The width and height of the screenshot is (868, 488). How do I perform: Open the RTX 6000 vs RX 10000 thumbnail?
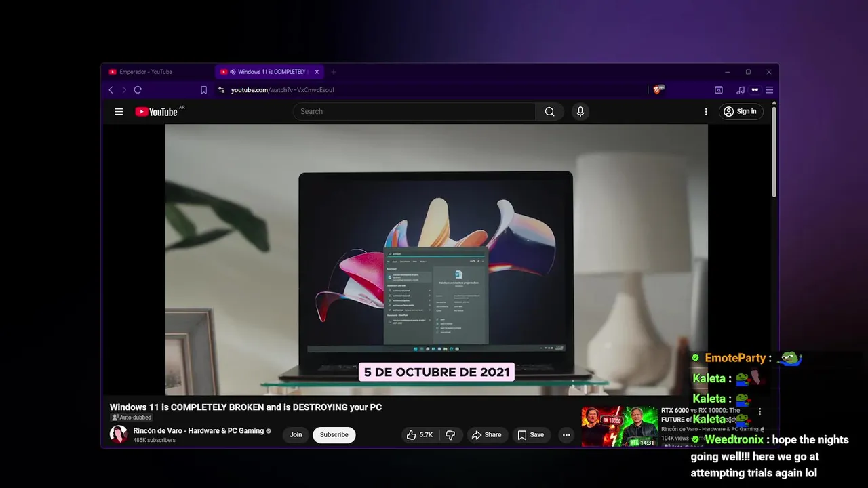619,426
